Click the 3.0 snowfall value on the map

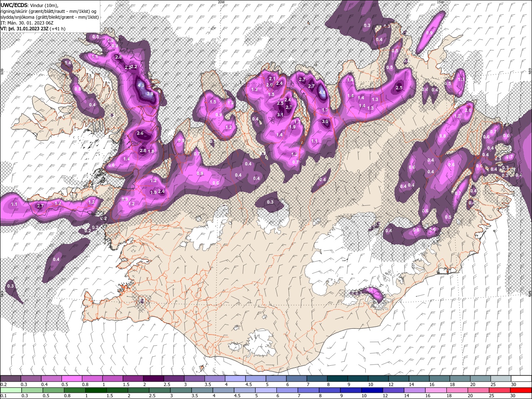[325, 122]
